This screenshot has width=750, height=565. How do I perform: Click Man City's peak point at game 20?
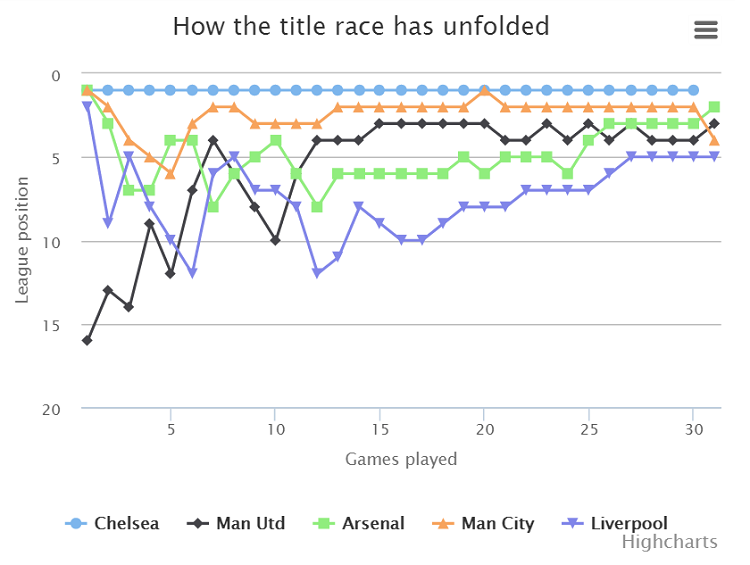point(484,90)
